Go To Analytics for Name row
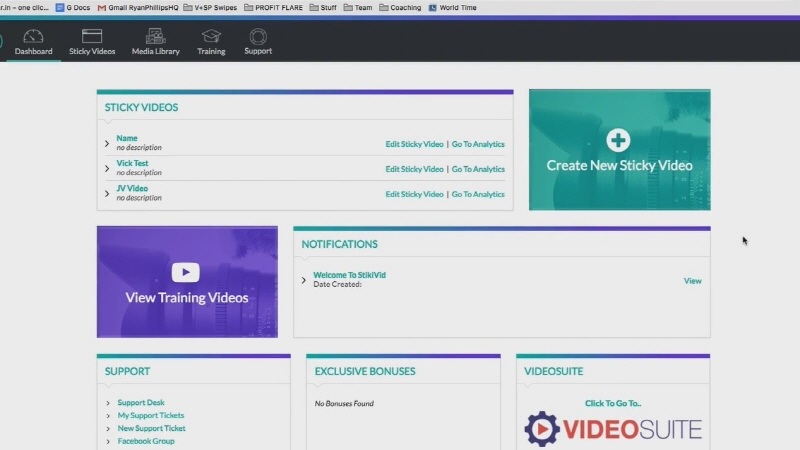This screenshot has height=450, width=800. 478,144
